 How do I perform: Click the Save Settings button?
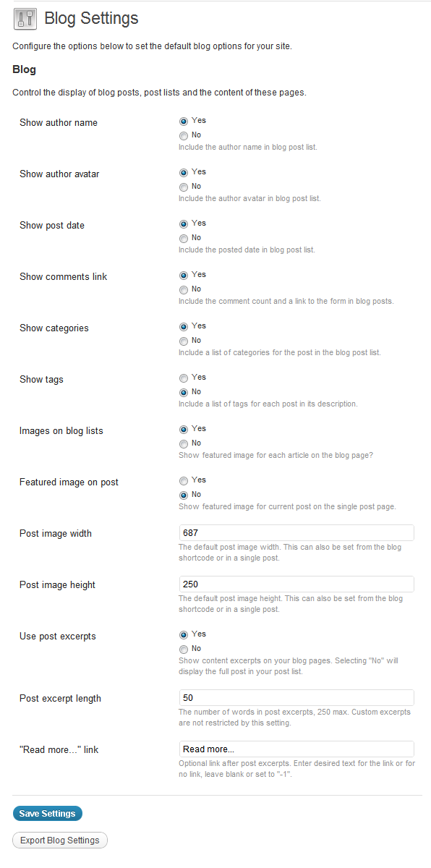pyautogui.click(x=48, y=814)
